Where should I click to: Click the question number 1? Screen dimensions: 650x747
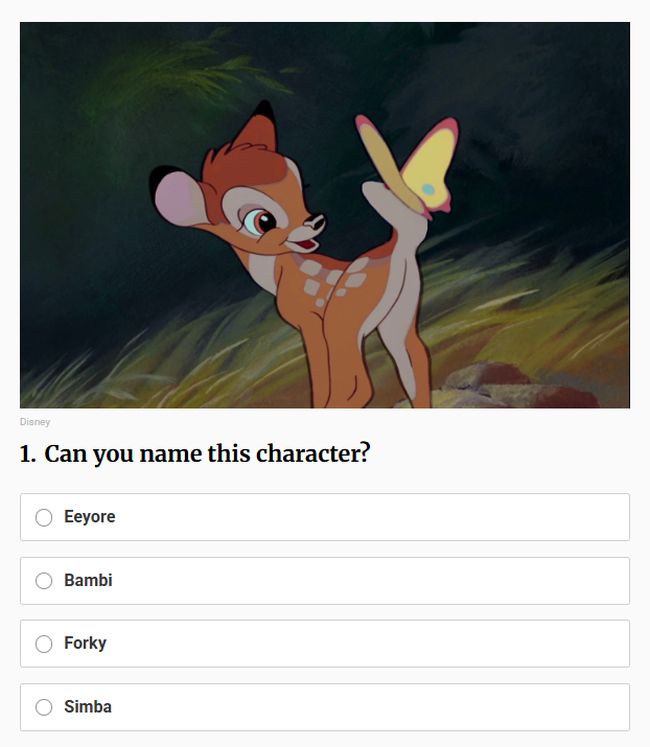[x=28, y=454]
